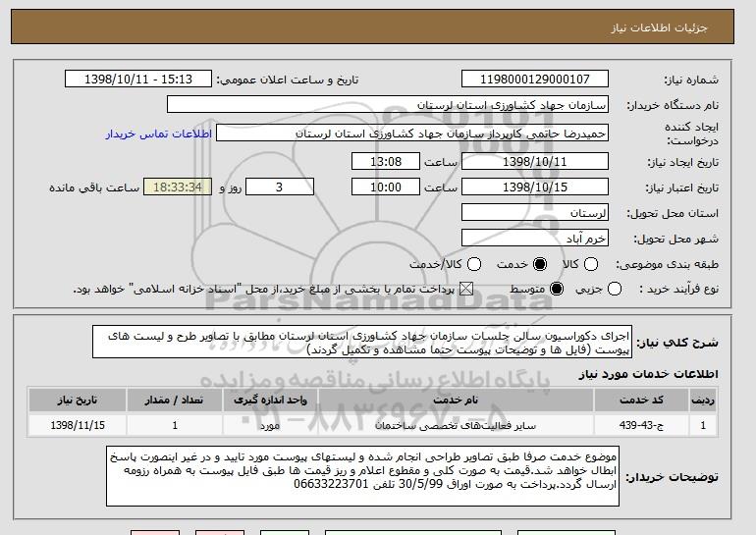
Task: Click the request creator name field
Action: tap(412, 134)
